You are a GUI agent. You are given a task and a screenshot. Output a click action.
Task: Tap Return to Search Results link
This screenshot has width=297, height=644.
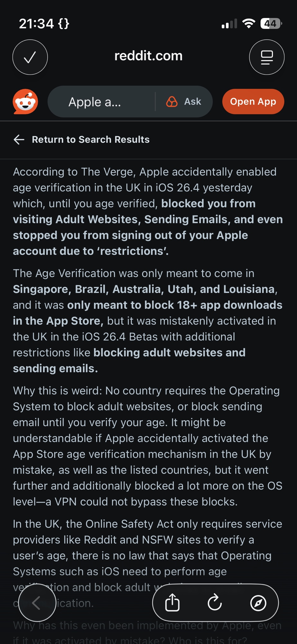tap(91, 139)
